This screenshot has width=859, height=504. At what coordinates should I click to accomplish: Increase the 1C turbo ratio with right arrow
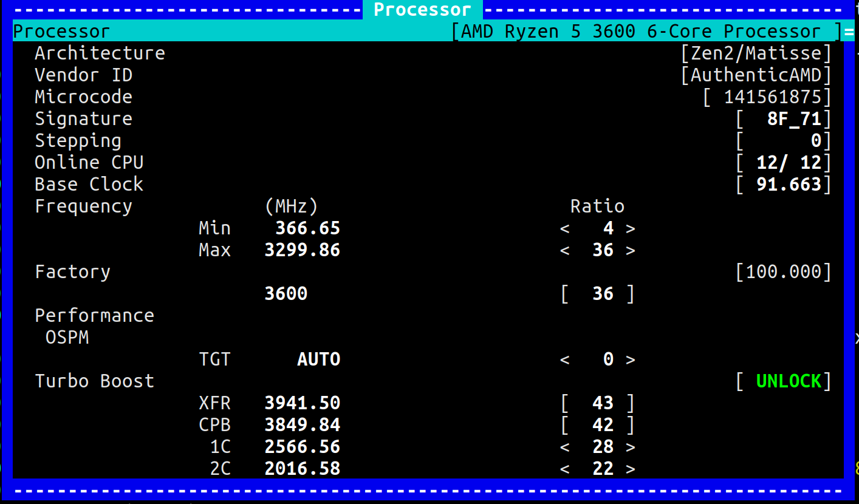[x=631, y=448]
